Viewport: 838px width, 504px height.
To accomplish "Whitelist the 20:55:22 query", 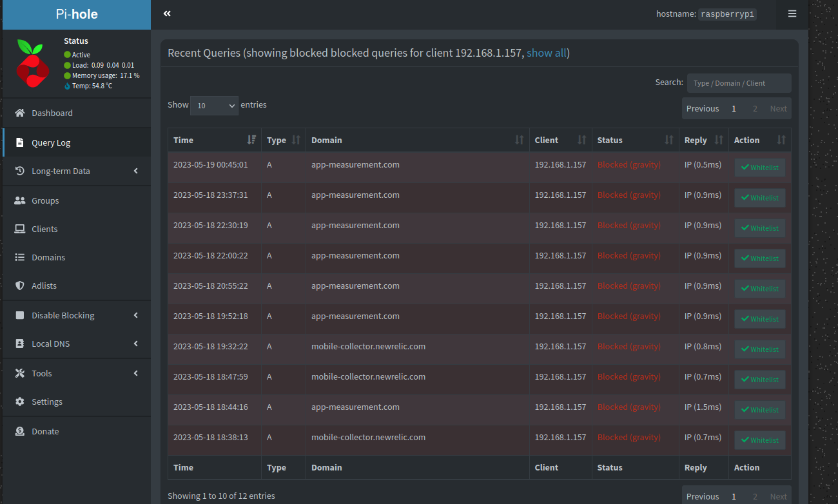I will pos(760,289).
